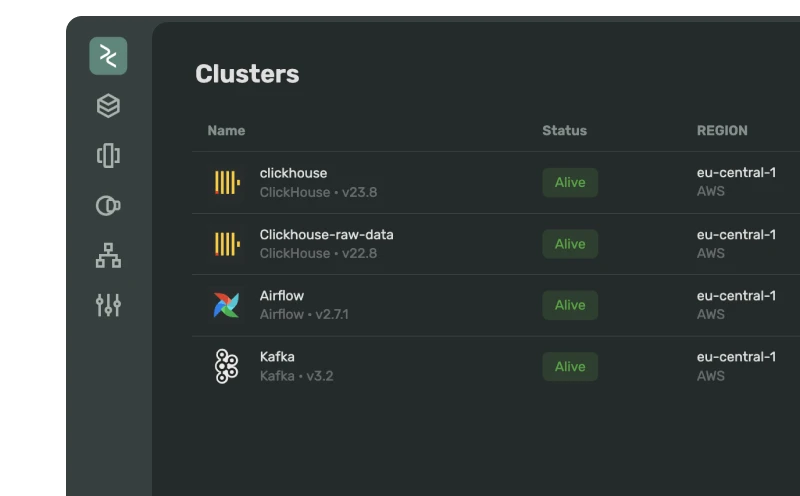Image resolution: width=800 pixels, height=496 pixels.
Task: Open the Kafka cluster name
Action: coord(277,357)
